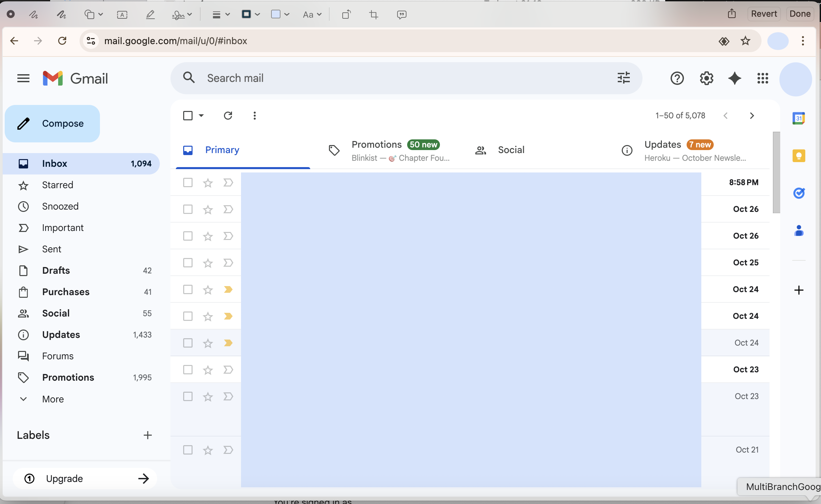Screen dimensions: 821x504
Task: Launch the Google apps grid
Action: coord(763,78)
